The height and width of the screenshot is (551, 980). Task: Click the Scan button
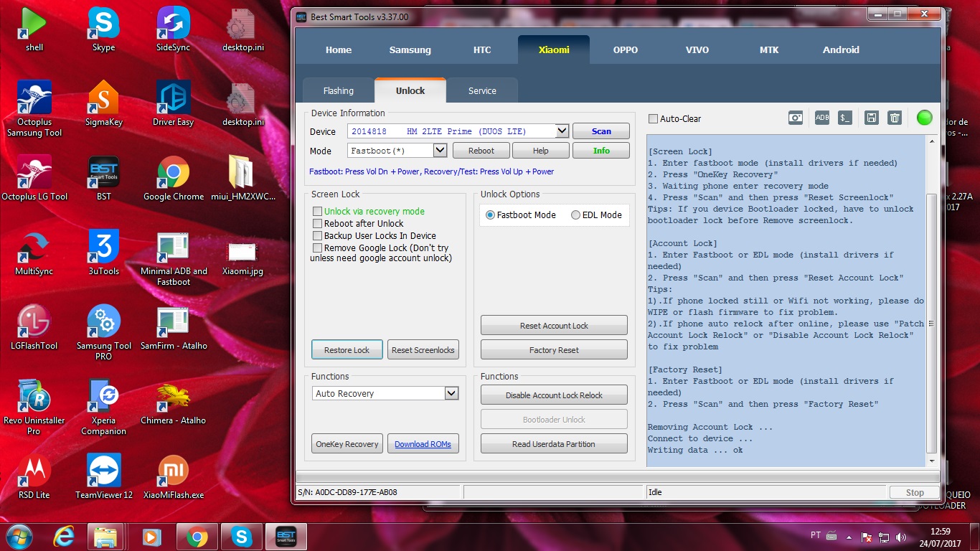601,131
